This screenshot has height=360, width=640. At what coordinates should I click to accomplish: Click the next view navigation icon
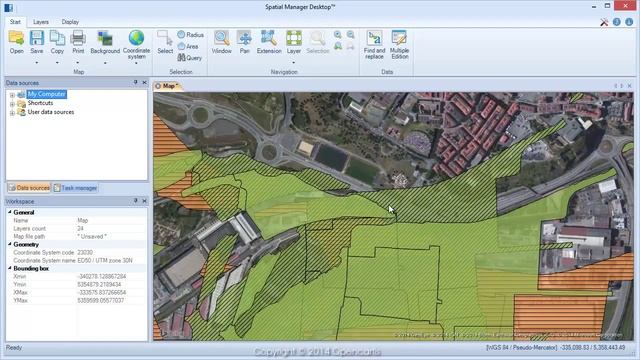click(x=351, y=46)
